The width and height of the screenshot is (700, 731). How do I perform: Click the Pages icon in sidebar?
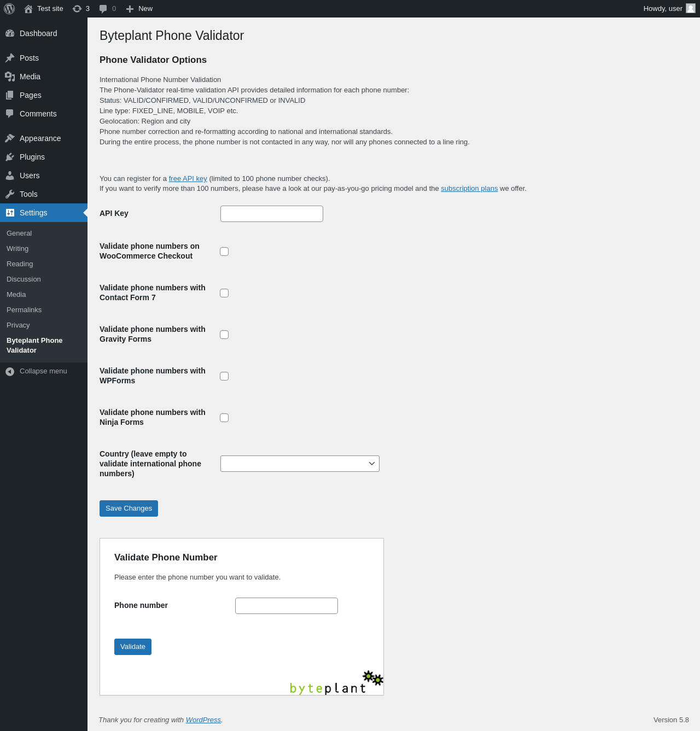pyautogui.click(x=10, y=95)
